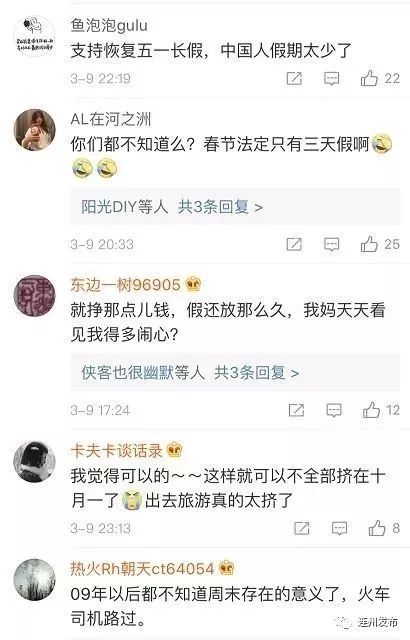Like the comment by 鱼泡泡gulu
The width and height of the screenshot is (410, 640).
369,78
